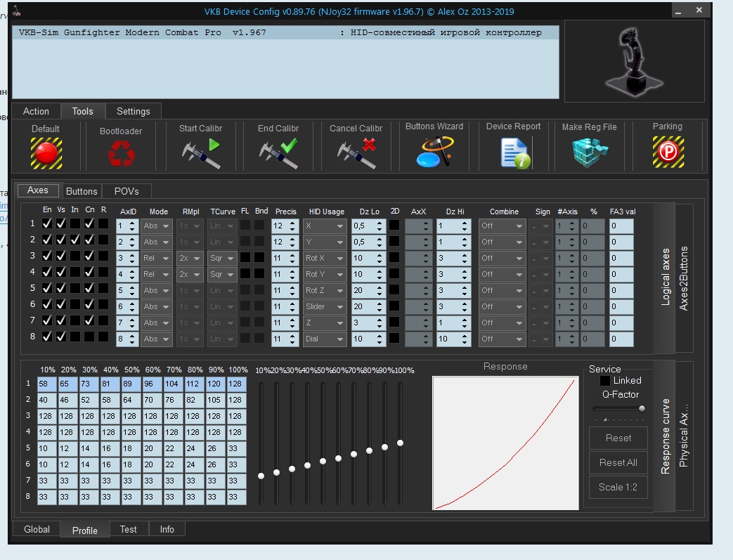Click the 10% curve slider knob
This screenshot has width=733, height=560.
[x=261, y=476]
